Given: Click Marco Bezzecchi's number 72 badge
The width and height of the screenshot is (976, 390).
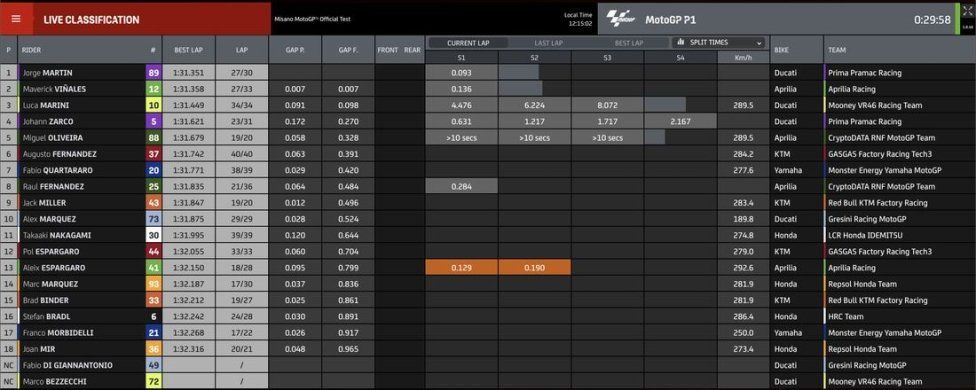Looking at the screenshot, I should [153, 381].
